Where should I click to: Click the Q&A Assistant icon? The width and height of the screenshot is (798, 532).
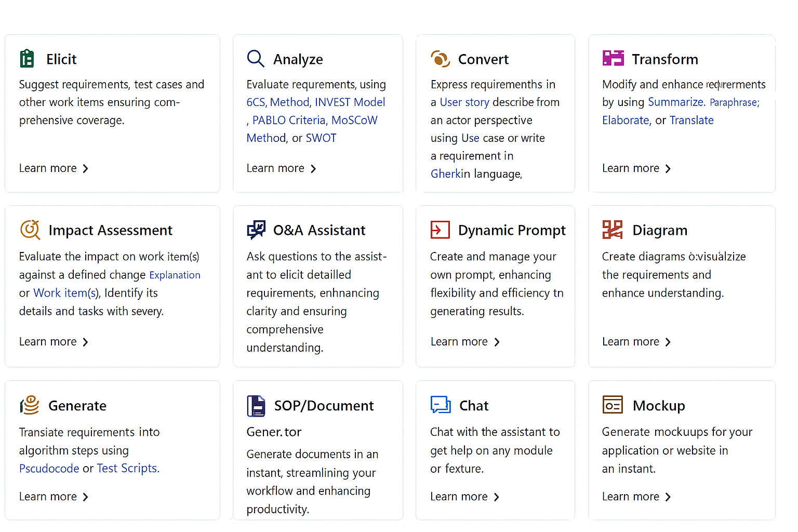256,230
